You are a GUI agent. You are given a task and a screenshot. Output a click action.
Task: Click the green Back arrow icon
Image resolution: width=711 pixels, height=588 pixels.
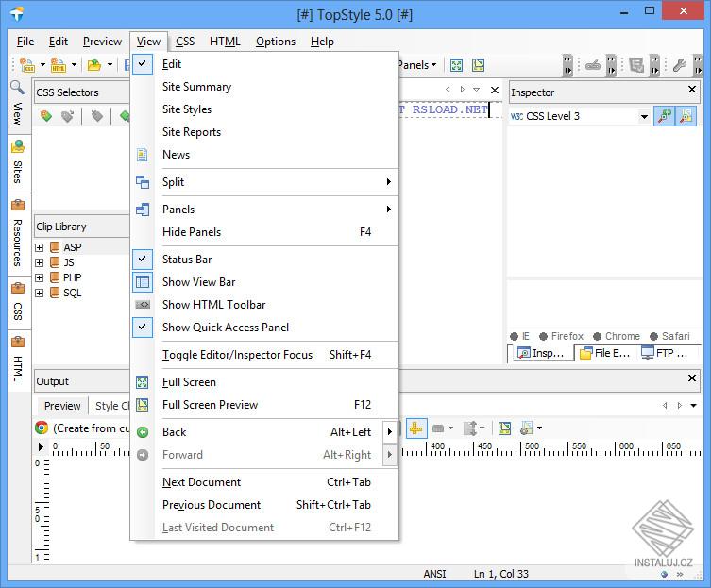point(143,432)
